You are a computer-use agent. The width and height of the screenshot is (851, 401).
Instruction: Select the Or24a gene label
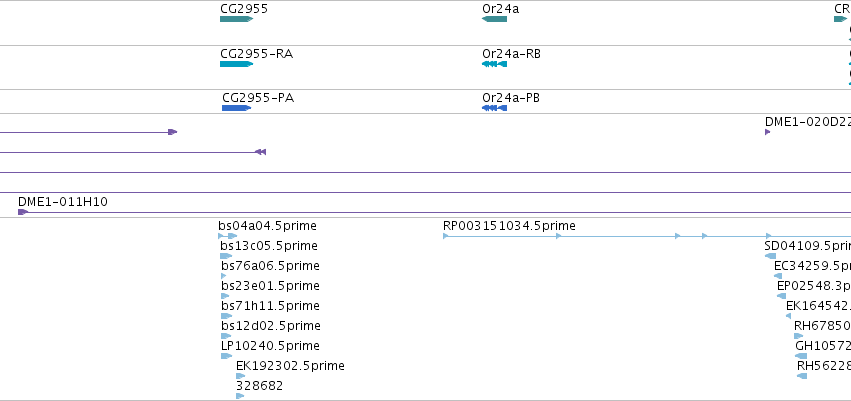(500, 9)
